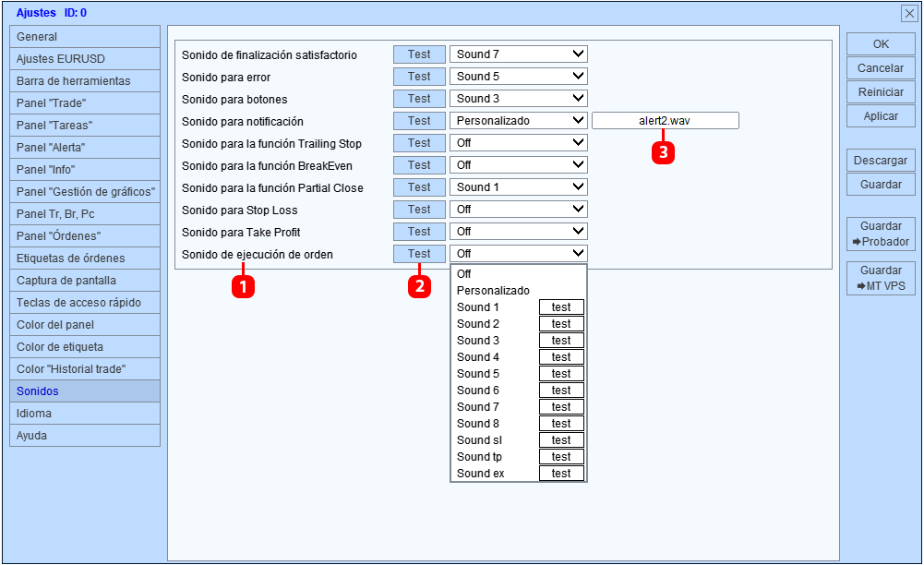Image resolution: width=924 pixels, height=565 pixels.
Task: Choose Personalizado from the open list
Action: point(493,291)
